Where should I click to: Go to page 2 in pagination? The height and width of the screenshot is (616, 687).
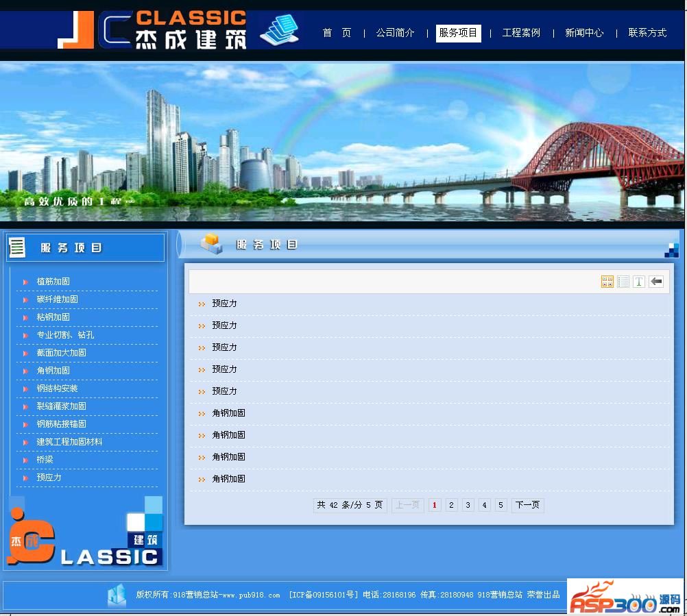(x=451, y=505)
